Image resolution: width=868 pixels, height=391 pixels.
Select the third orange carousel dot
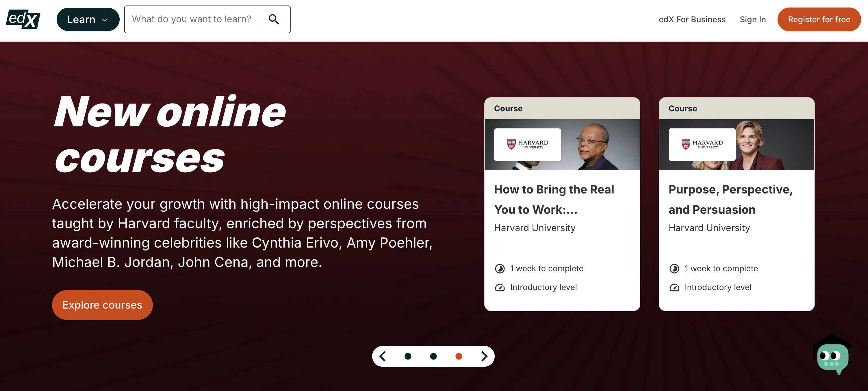click(459, 356)
